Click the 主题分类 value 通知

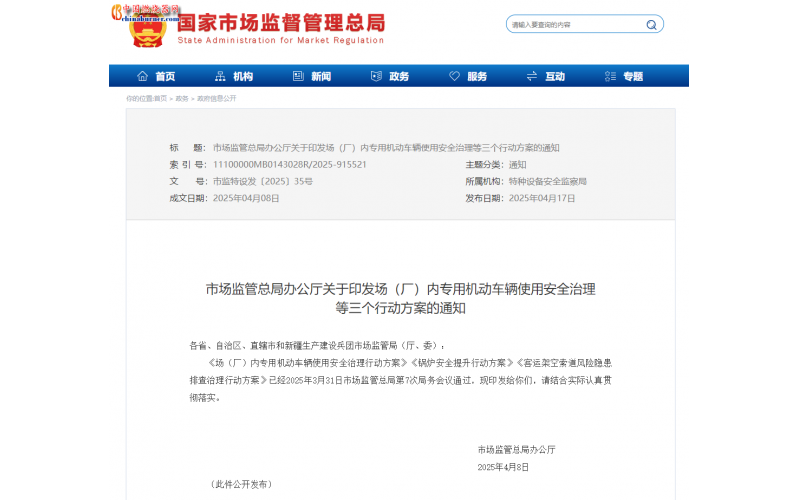click(x=517, y=165)
